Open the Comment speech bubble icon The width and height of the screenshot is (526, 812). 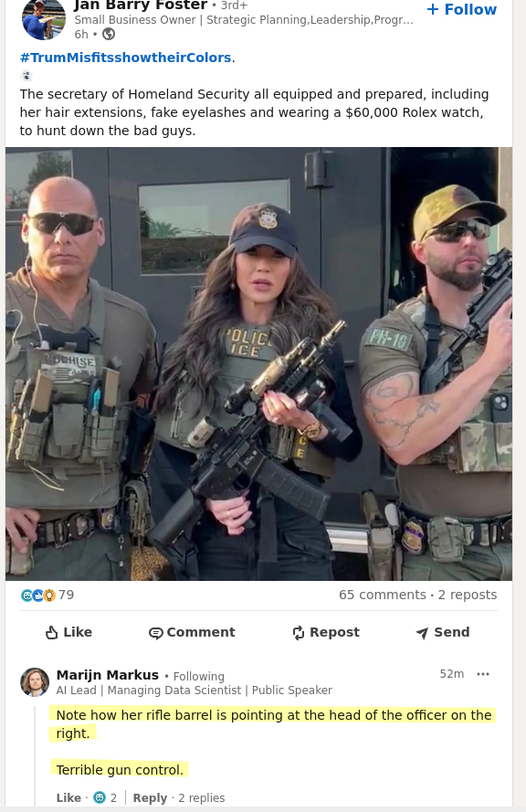pos(155,633)
